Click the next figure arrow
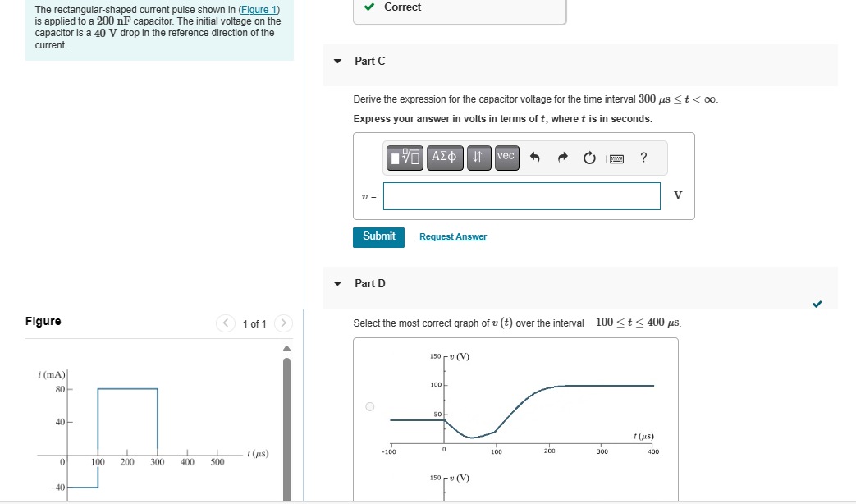 coord(282,323)
